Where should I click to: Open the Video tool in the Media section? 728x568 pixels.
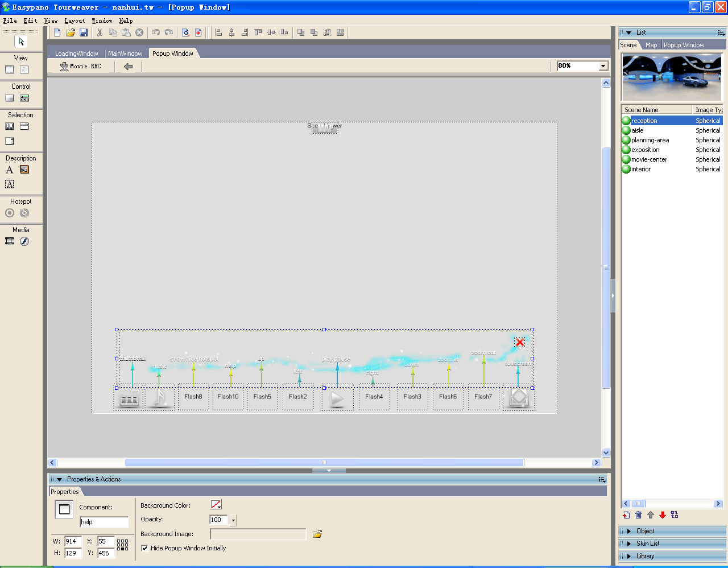9,241
